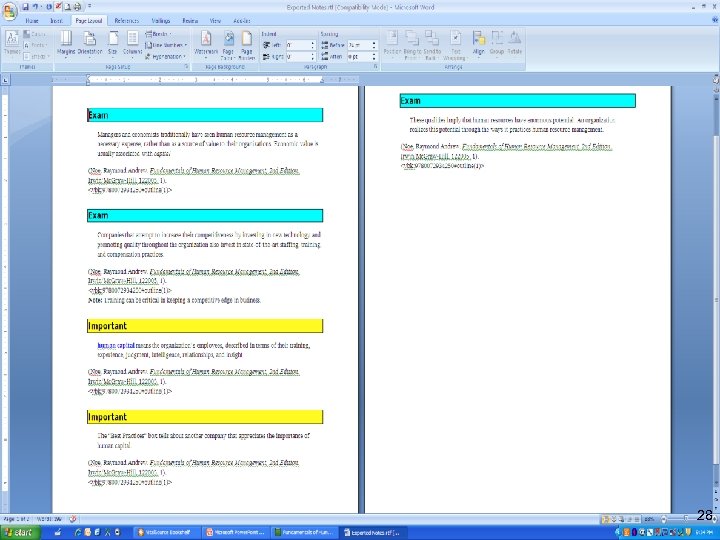This screenshot has height=540, width=720.
Task: Click the zoom out minus button
Action: (x=663, y=519)
